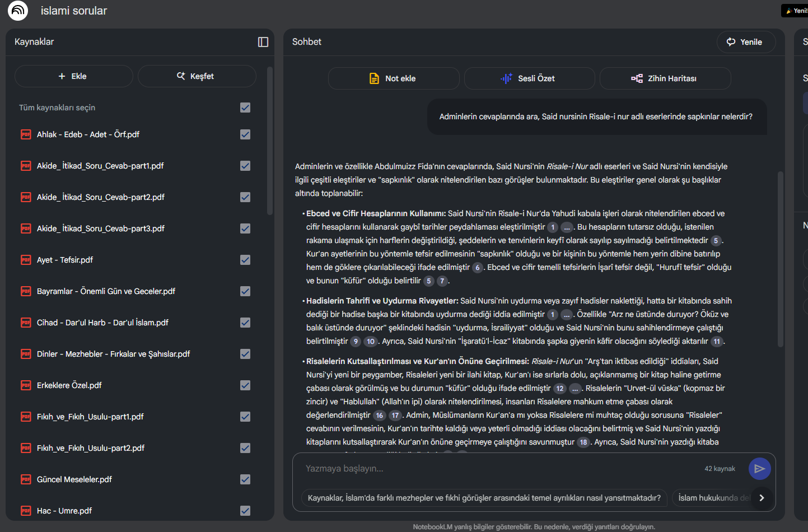Uncheck Erkeklere Özel.pdf source

tap(245, 385)
